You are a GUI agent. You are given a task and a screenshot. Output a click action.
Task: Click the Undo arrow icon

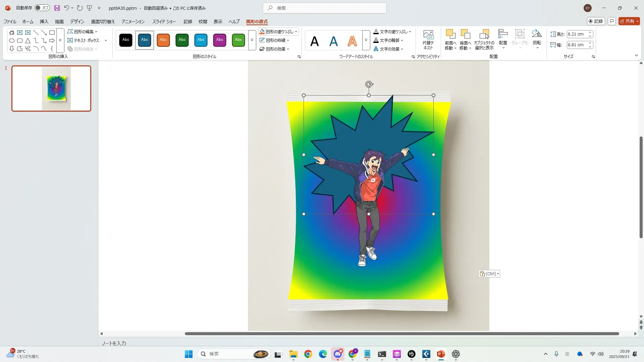(66, 8)
